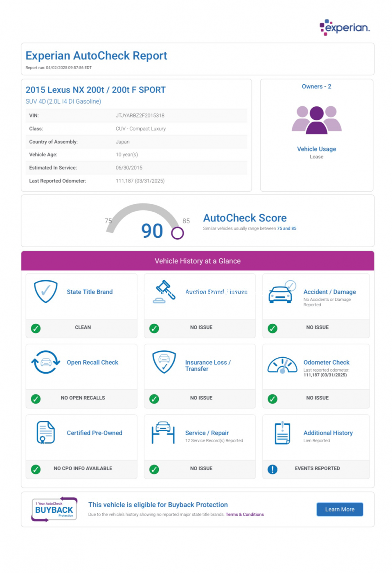Click the Accident / Damage car icon

(282, 291)
